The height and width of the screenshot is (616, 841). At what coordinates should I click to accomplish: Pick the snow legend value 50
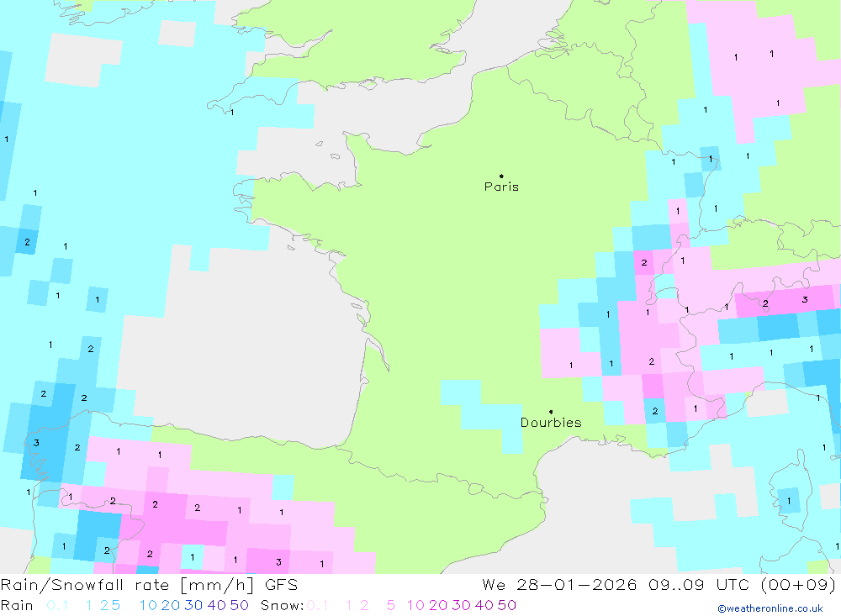coord(507,605)
